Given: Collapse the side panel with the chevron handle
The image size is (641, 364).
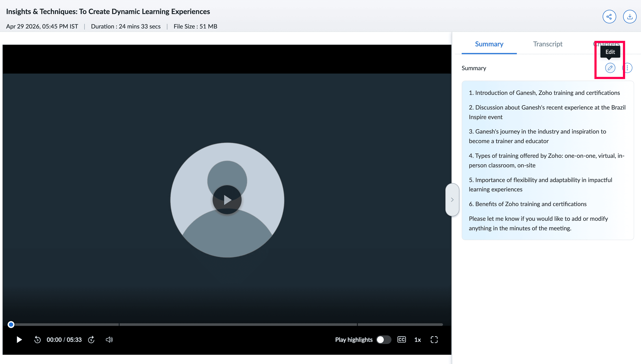Looking at the screenshot, I should (452, 200).
